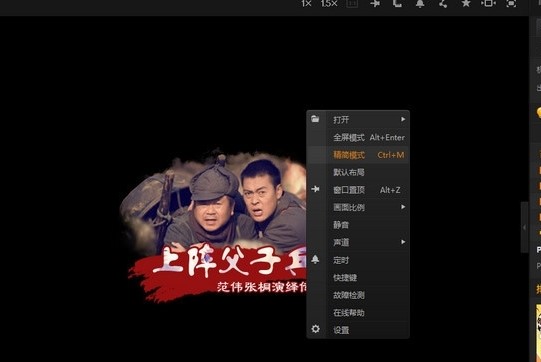Click the thumbnail at bottom of right sidebar
This screenshot has width=541, height=362.
coord(538,333)
